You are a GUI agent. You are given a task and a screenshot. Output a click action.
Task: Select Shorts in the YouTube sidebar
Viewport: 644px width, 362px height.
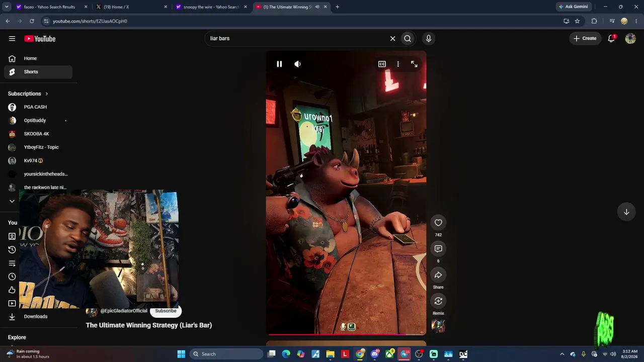tap(38, 72)
